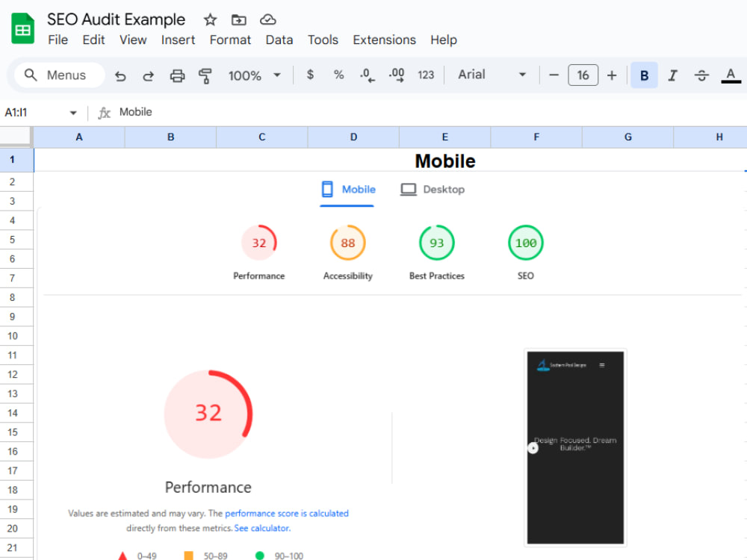The height and width of the screenshot is (560, 747).
Task: Select column A header
Action: point(79,137)
